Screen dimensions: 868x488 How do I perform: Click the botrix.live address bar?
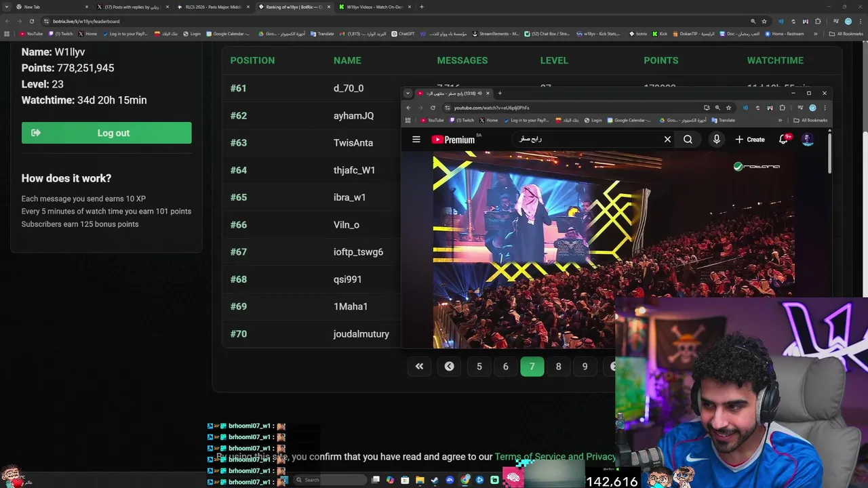pyautogui.click(x=393, y=21)
